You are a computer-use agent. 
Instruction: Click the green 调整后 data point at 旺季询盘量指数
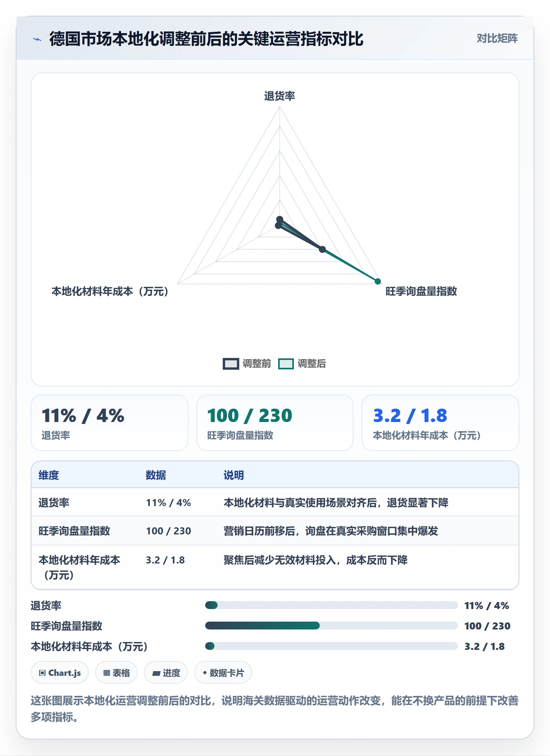[x=378, y=281]
